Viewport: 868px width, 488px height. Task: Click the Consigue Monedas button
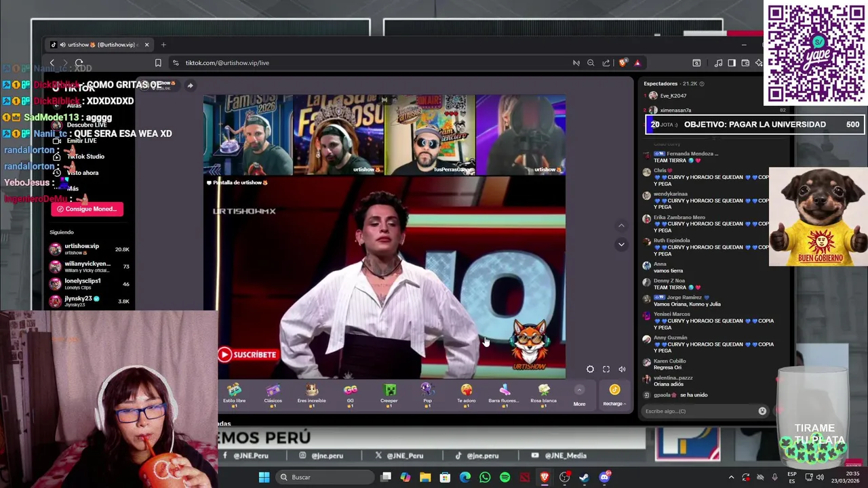point(87,209)
